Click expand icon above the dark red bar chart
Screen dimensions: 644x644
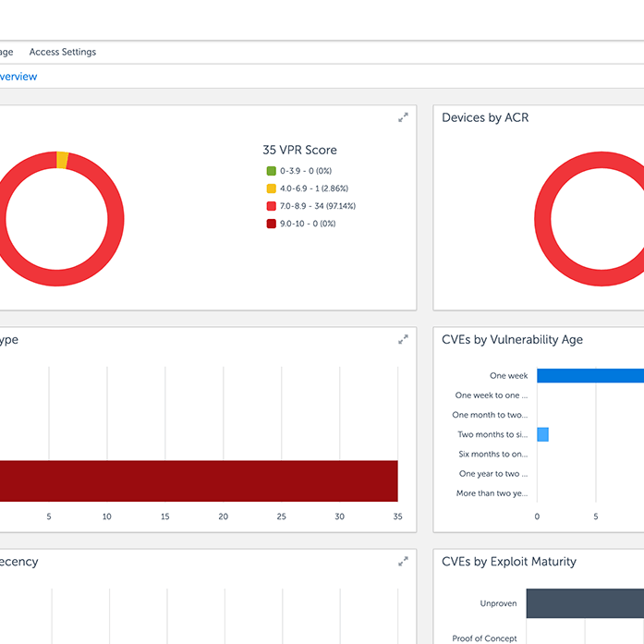[403, 339]
